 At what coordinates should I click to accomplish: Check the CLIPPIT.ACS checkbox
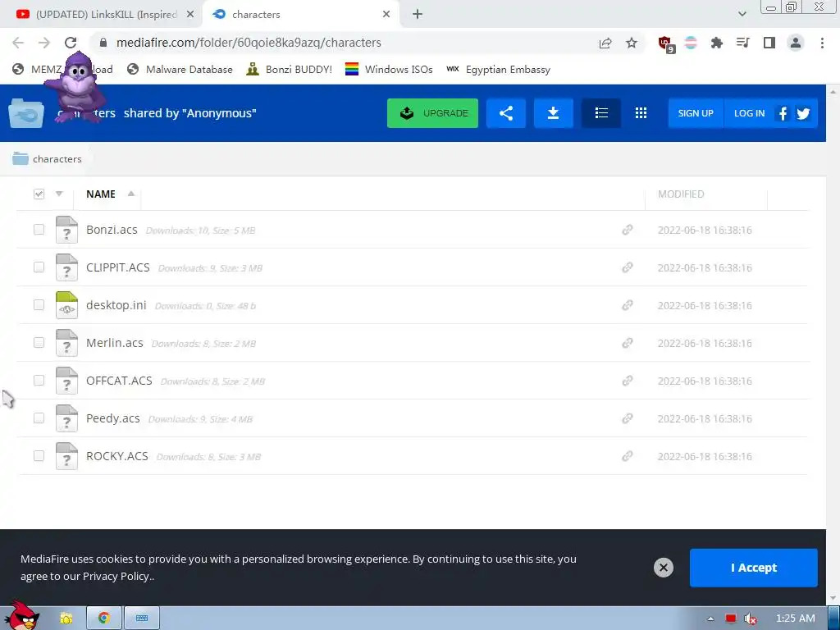click(x=39, y=267)
